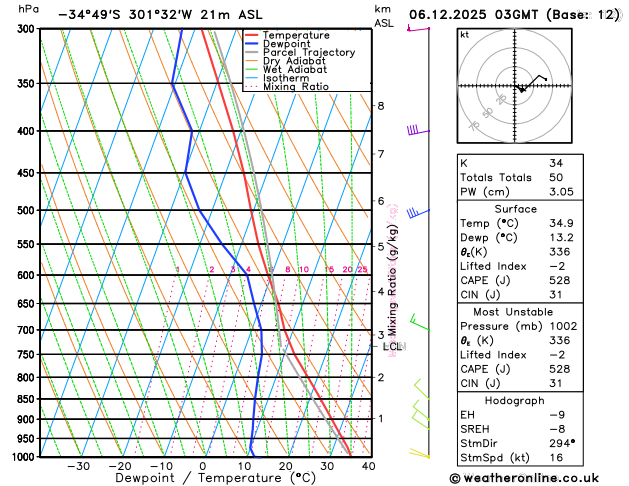The width and height of the screenshot is (629, 486).
Task: Click the '1' km altitude label
Action: 381,419
